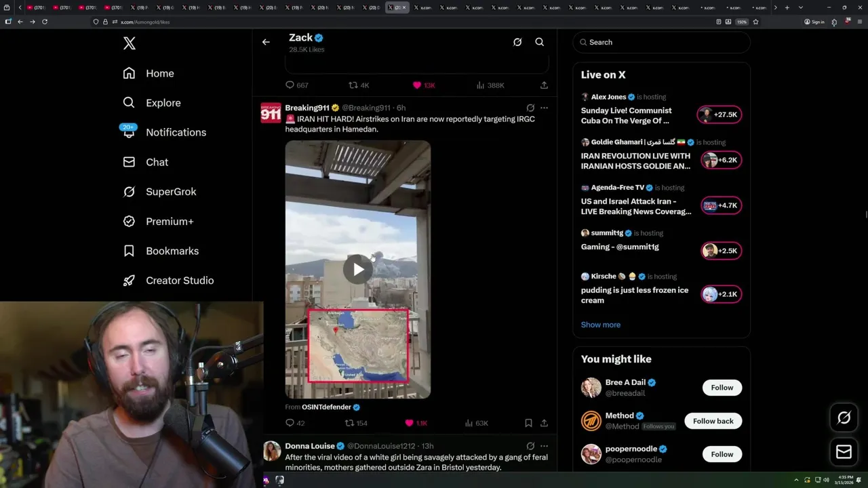Open the browser application menu
The width and height of the screenshot is (868, 488).
click(860, 22)
